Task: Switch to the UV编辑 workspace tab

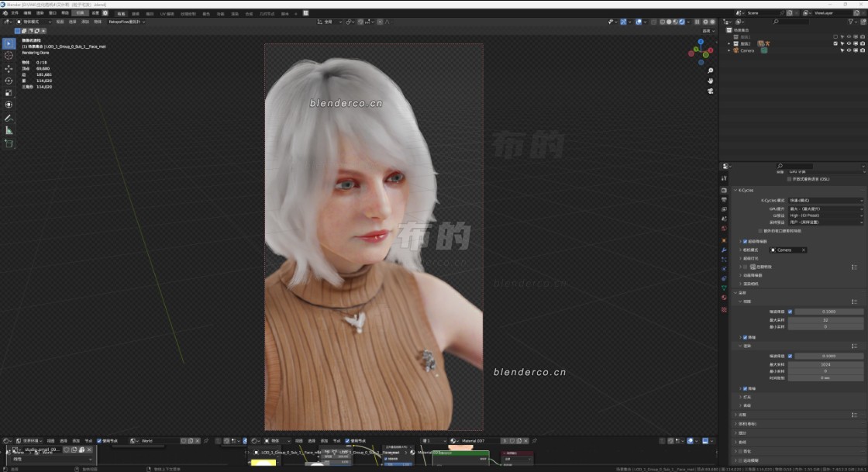Action: (x=167, y=14)
